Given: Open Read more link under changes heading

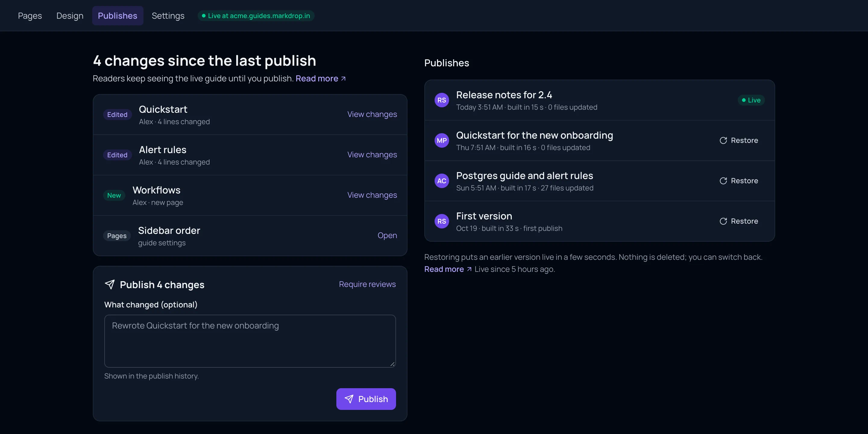Looking at the screenshot, I should [x=320, y=78].
